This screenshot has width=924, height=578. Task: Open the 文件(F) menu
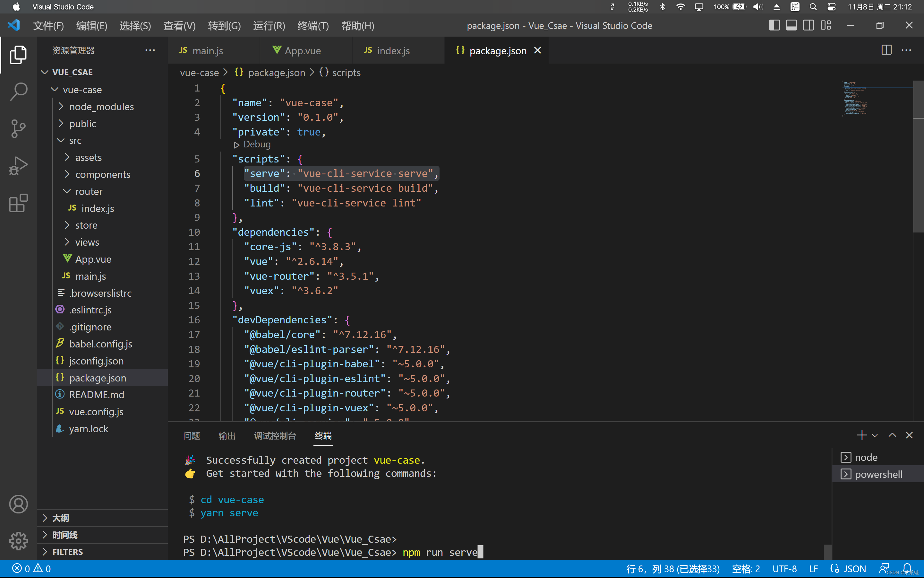coord(48,26)
